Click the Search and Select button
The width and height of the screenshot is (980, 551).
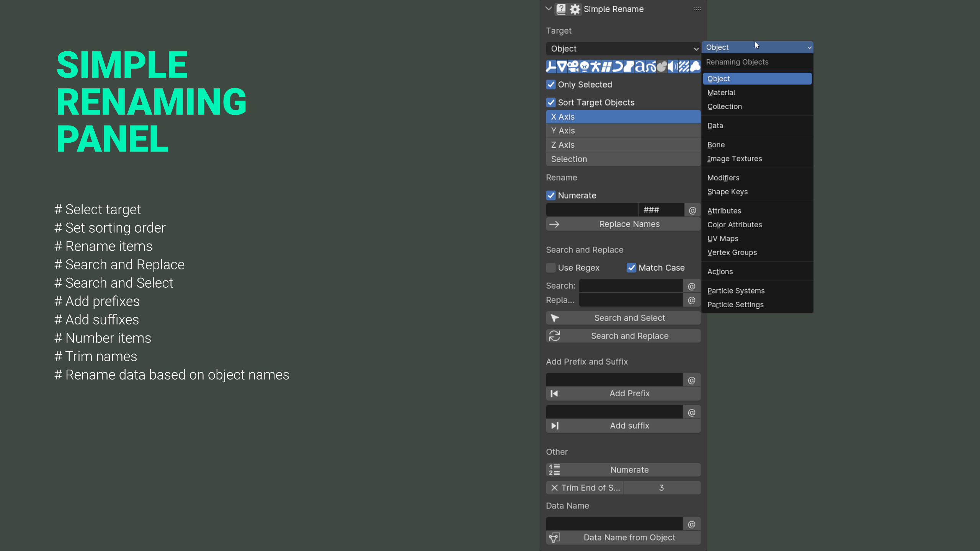(623, 318)
